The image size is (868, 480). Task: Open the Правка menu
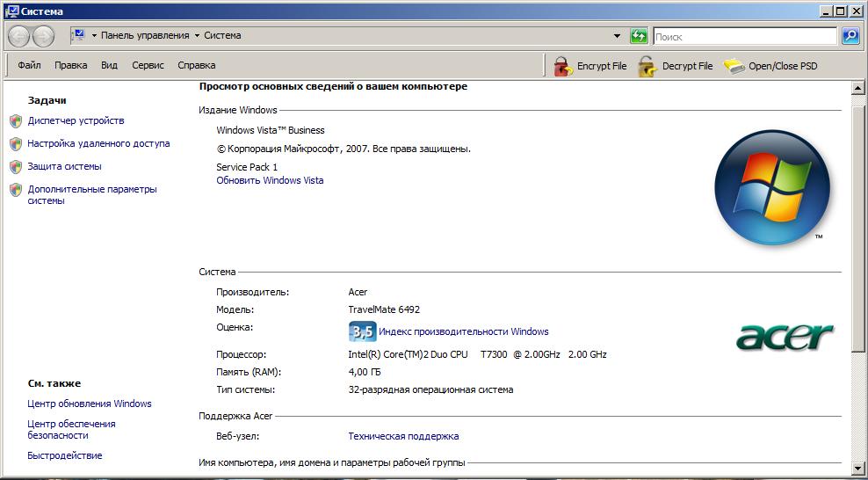[x=71, y=65]
